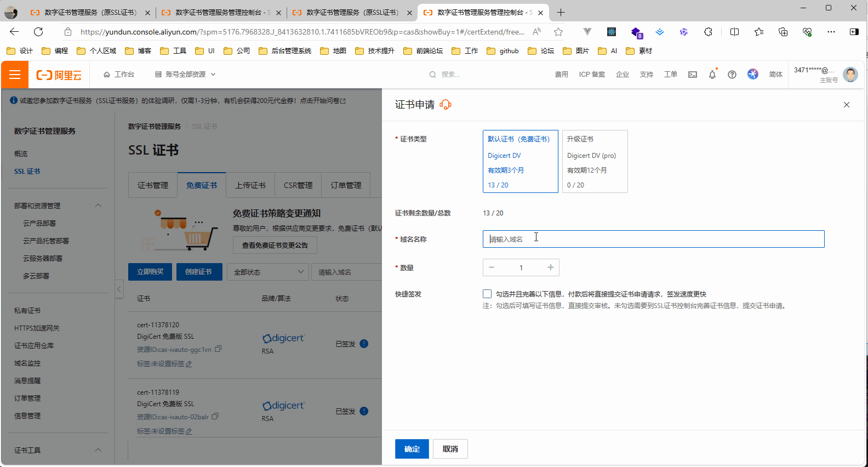Open a new browser tab

click(x=561, y=12)
